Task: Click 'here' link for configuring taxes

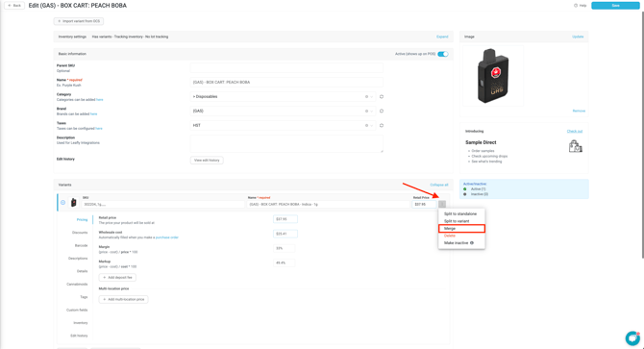Action: 99,129
